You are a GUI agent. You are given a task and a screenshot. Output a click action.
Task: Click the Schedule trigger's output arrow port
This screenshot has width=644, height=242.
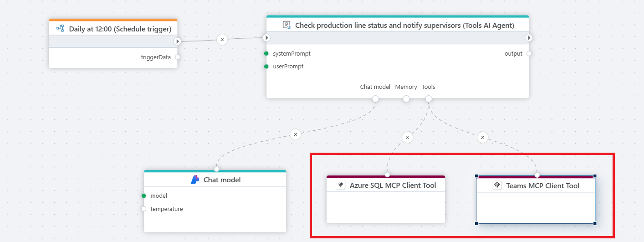tap(177, 41)
